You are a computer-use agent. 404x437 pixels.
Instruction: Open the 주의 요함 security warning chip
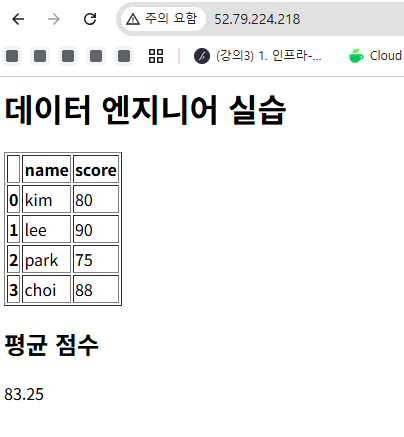[163, 19]
